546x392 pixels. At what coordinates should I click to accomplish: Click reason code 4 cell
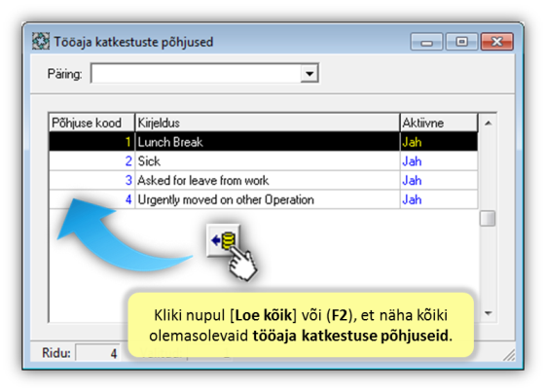91,199
